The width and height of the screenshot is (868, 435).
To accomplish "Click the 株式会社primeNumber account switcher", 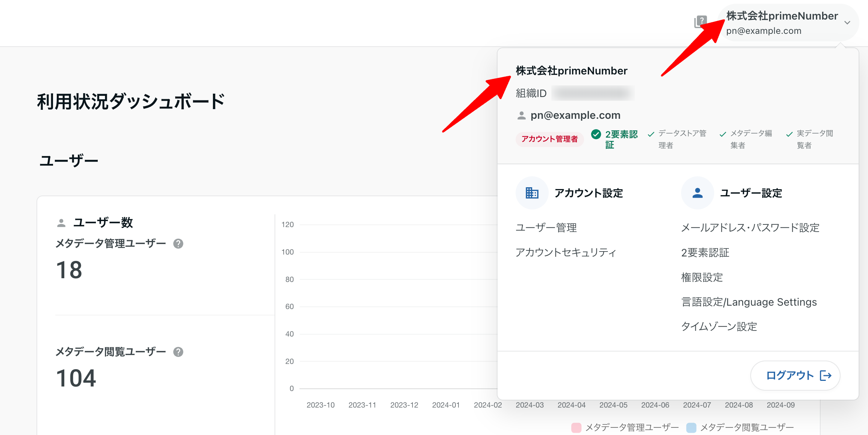I will [789, 23].
